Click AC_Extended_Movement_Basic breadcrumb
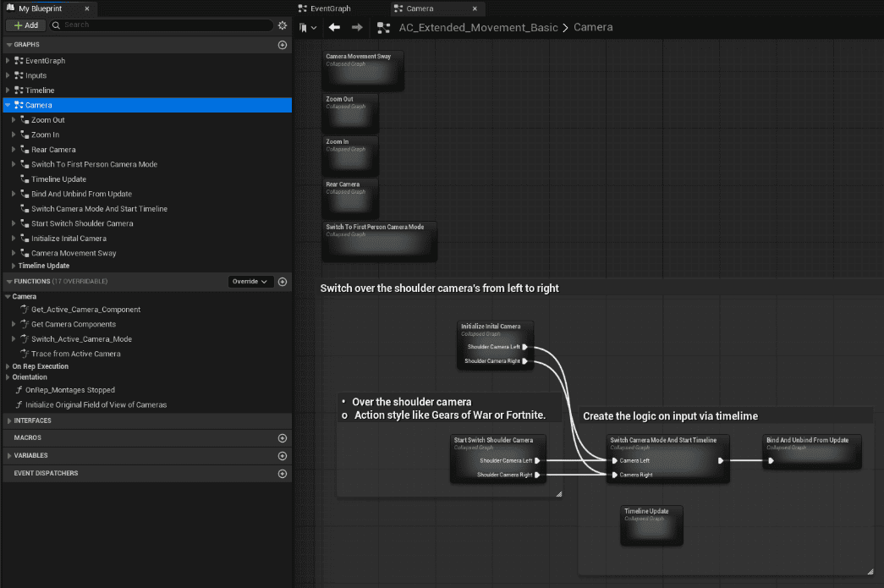Viewport: 884px width, 588px height. 478,28
